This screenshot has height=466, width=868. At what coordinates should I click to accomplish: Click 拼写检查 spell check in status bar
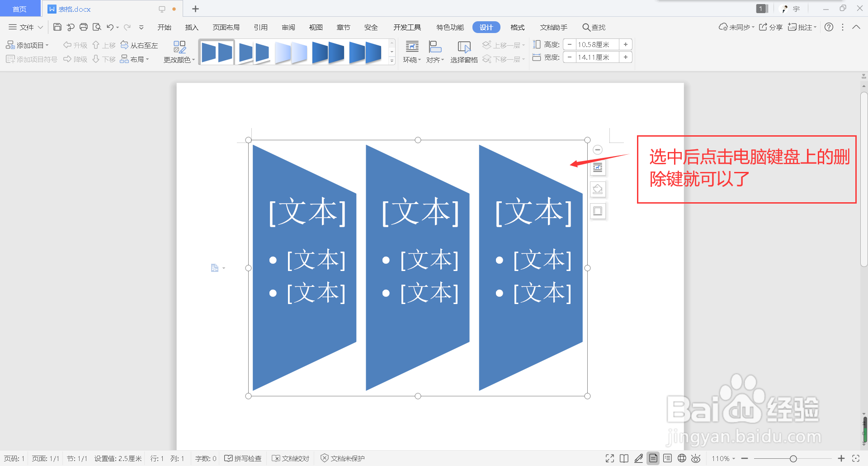243,458
